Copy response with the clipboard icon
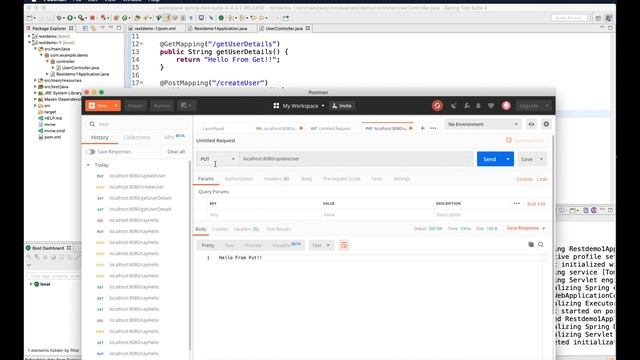 (531, 244)
